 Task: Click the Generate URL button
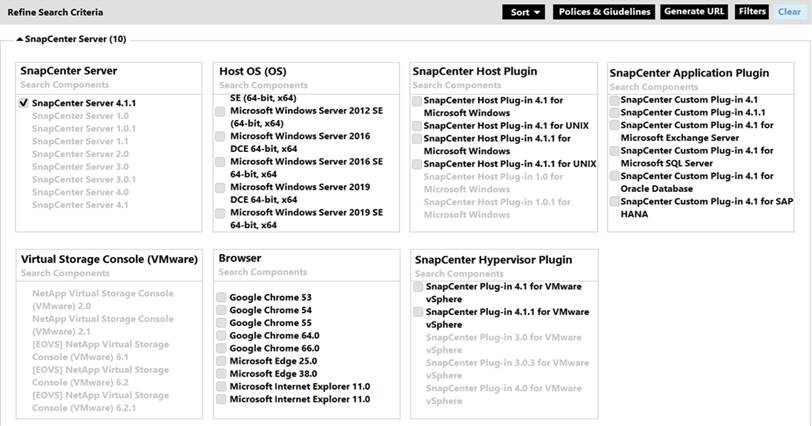(694, 12)
